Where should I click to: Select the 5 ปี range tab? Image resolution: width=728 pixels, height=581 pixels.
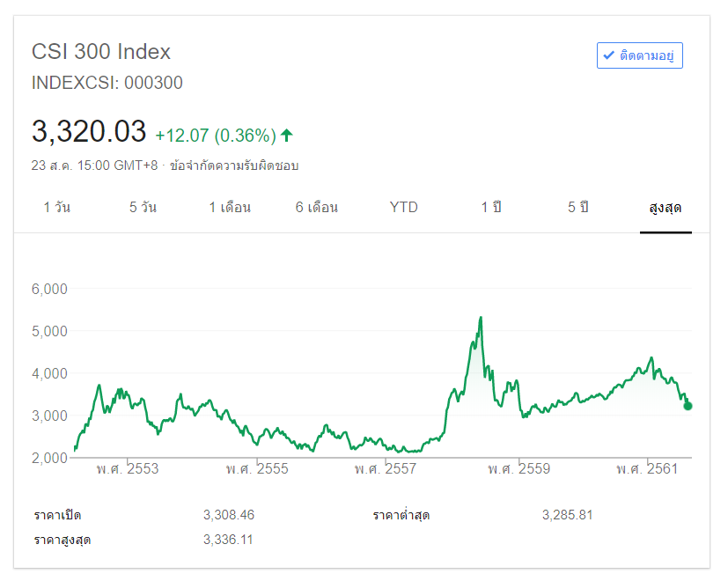pos(577,208)
